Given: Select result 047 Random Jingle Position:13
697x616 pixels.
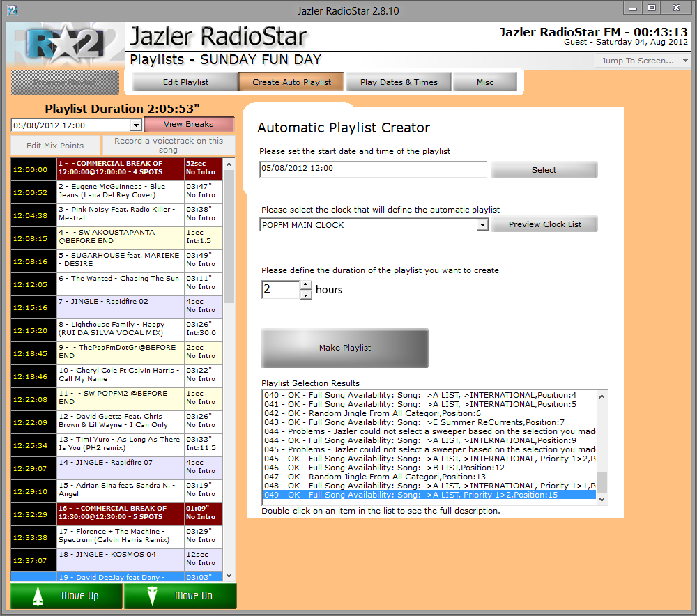Looking at the screenshot, I should click(429, 477).
